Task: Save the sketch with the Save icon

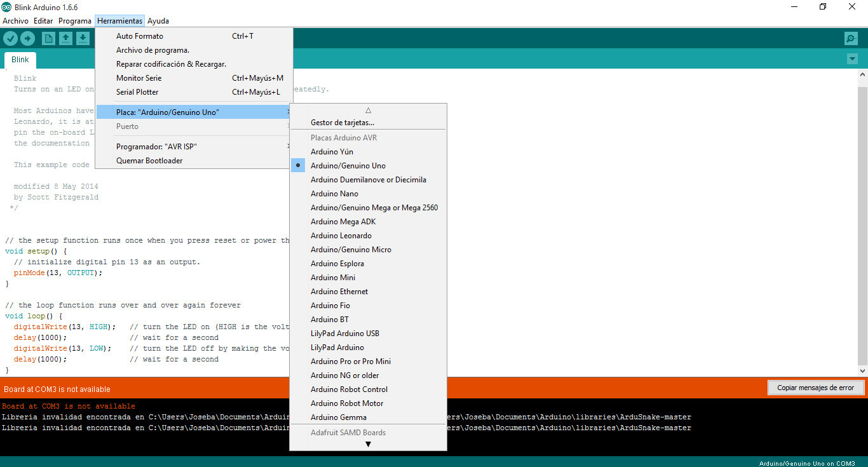Action: pos(83,39)
